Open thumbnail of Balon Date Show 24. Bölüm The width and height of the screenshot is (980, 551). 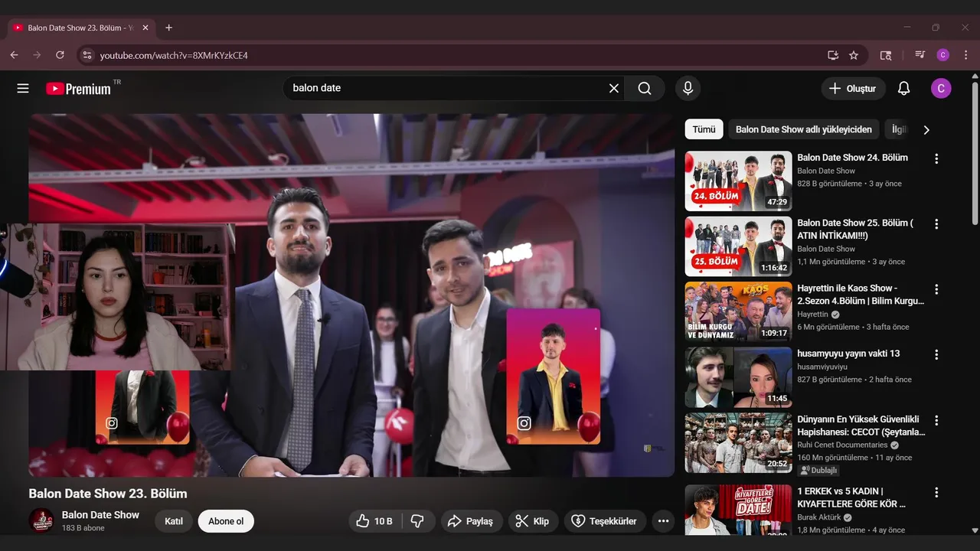(x=738, y=181)
